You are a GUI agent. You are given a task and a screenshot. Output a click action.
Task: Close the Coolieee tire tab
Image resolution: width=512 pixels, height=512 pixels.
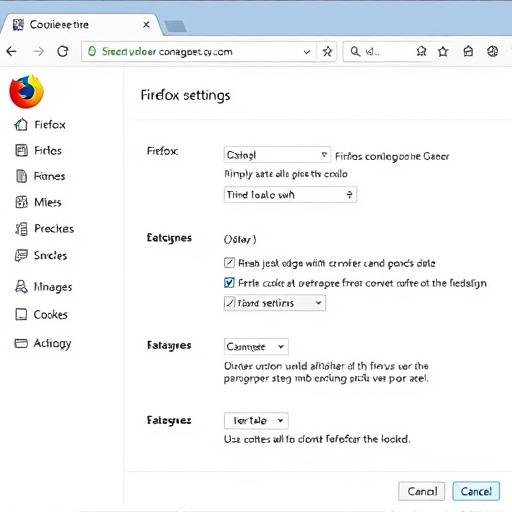pos(146,25)
